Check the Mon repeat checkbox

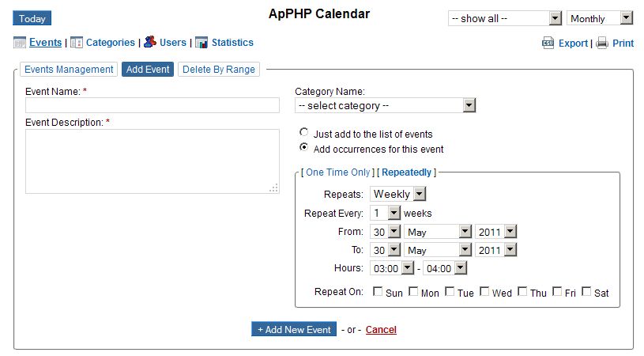(413, 292)
